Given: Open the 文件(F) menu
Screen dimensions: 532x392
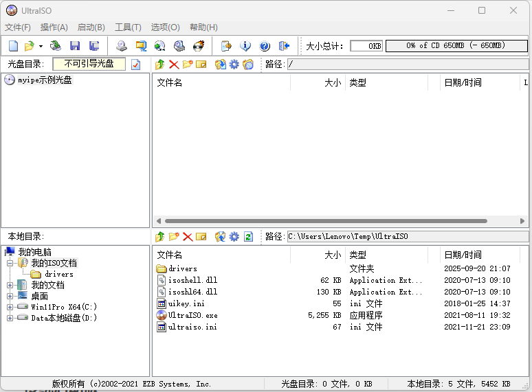Looking at the screenshot, I should click(18, 27).
